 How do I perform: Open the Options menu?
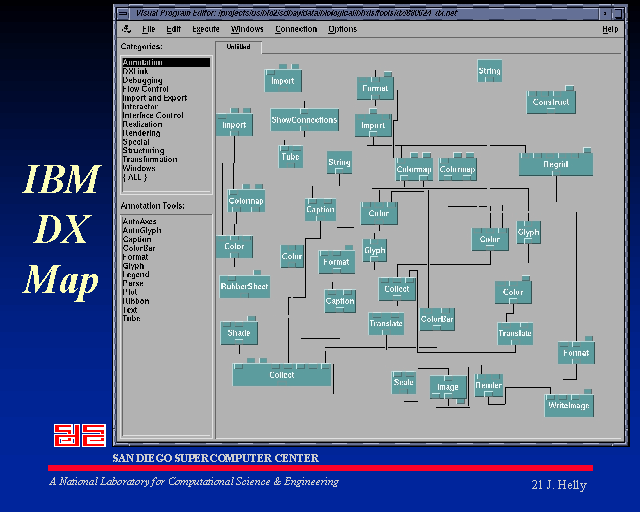point(342,29)
